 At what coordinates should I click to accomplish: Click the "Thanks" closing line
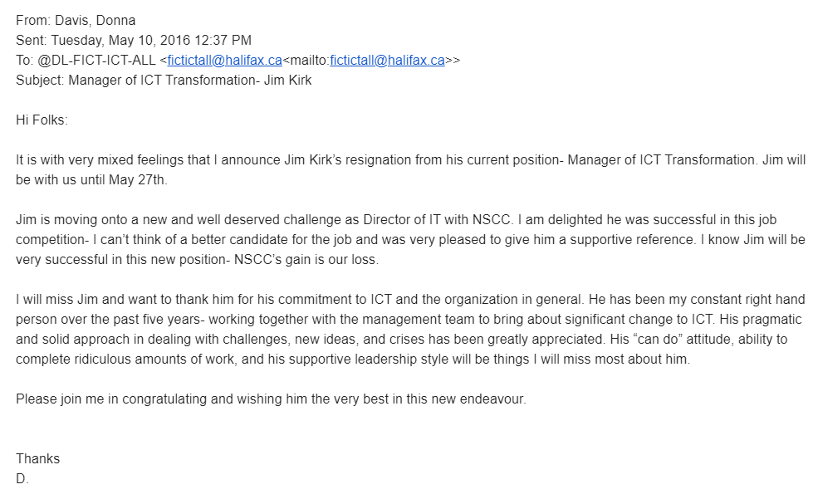coord(38,459)
